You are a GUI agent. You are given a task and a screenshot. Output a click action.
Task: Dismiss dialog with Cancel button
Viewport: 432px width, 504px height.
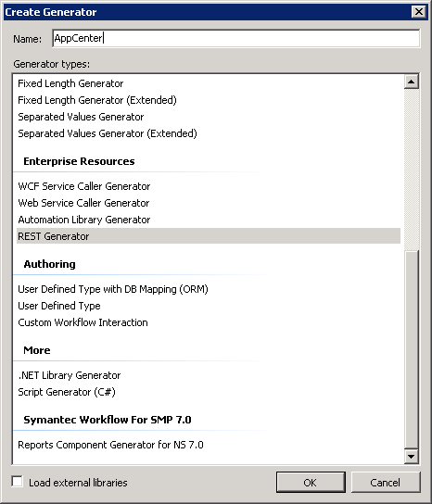coord(386,482)
